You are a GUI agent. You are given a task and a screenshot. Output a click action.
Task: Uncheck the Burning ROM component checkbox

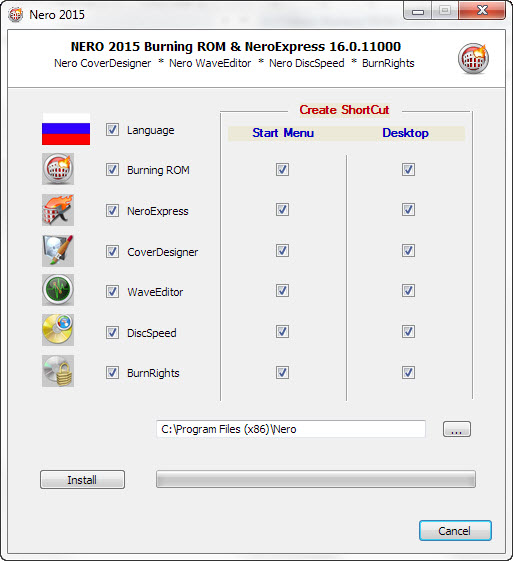tap(112, 170)
